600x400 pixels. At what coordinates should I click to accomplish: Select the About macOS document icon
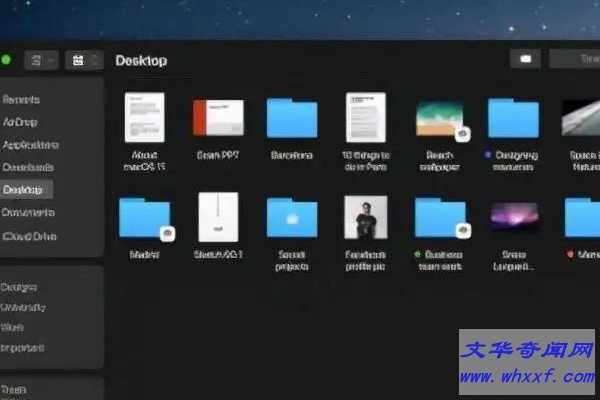coord(145,117)
